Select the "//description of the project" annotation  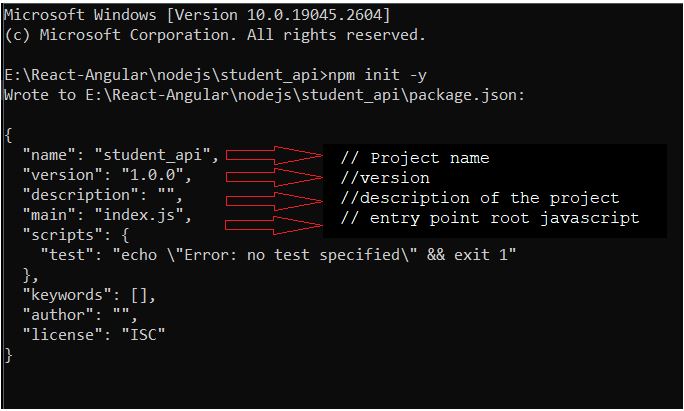pos(480,198)
